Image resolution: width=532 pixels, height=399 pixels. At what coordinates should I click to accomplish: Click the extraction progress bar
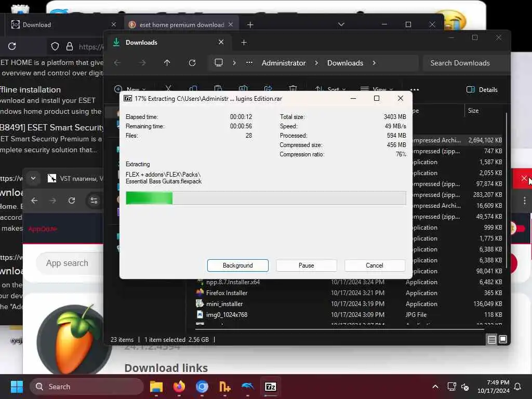(x=265, y=198)
